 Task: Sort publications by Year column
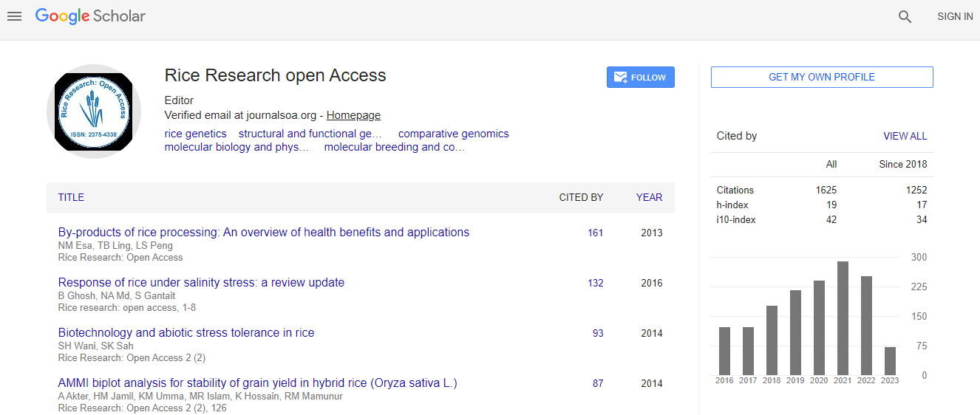pyautogui.click(x=649, y=197)
